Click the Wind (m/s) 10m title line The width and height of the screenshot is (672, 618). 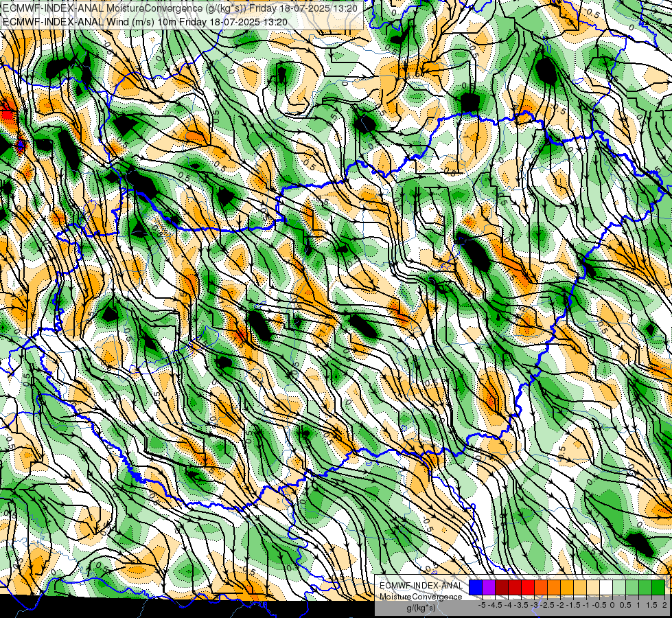point(145,22)
